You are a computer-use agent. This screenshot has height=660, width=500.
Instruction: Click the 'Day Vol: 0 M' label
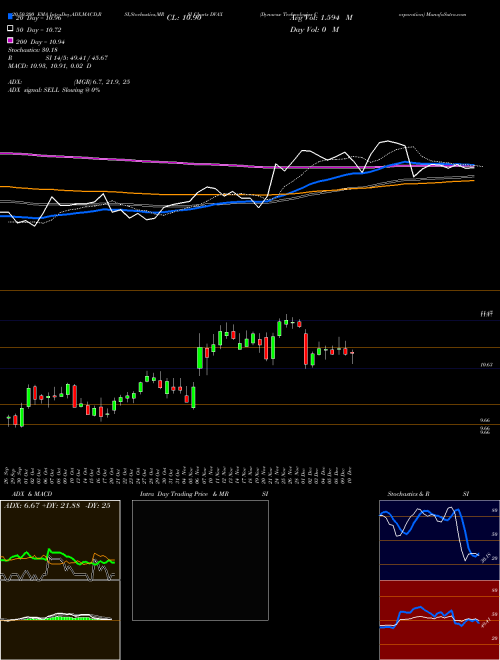pos(314,30)
